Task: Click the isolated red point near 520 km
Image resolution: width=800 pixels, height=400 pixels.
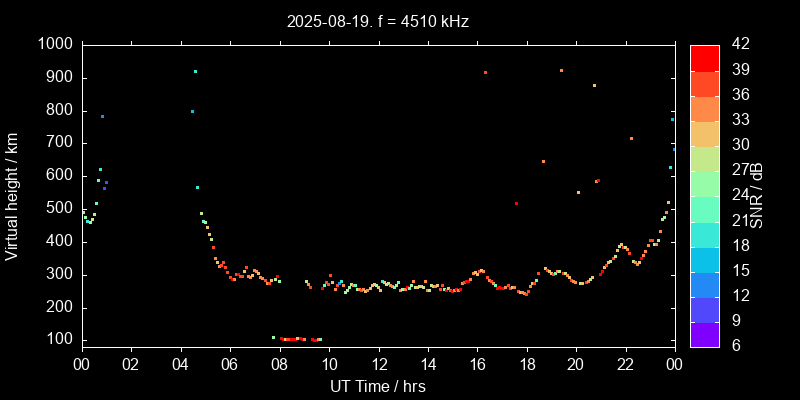Action: 516,203
